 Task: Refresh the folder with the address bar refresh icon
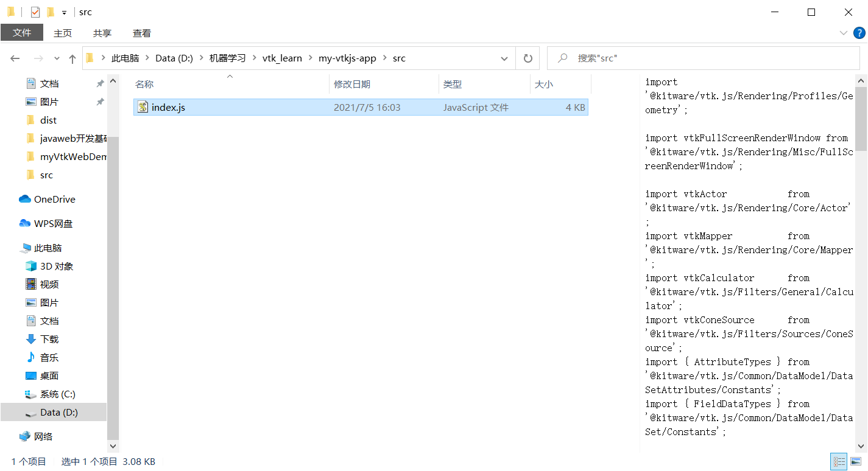click(528, 58)
